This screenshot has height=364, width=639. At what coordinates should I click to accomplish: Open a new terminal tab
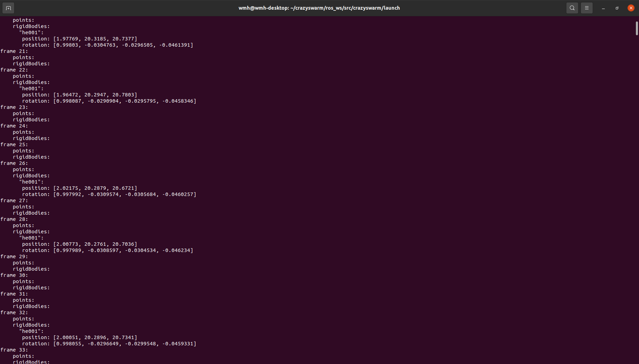click(8, 8)
